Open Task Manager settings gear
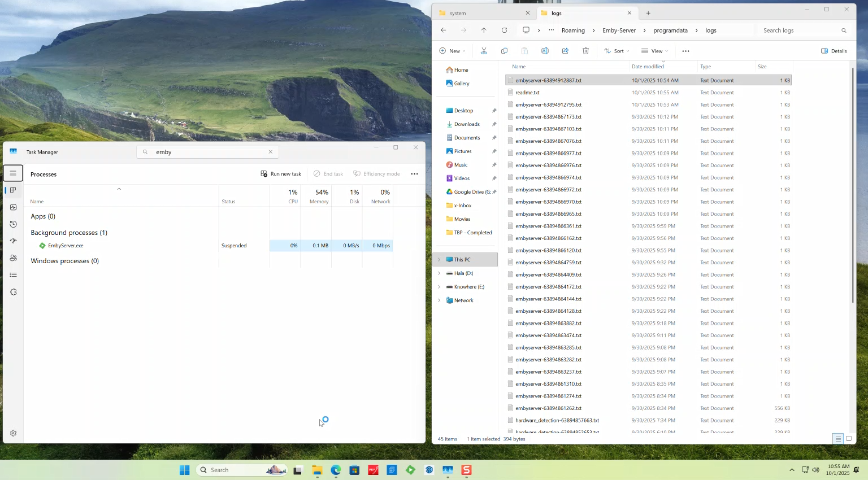Screen dimensions: 868x480 (13, 433)
